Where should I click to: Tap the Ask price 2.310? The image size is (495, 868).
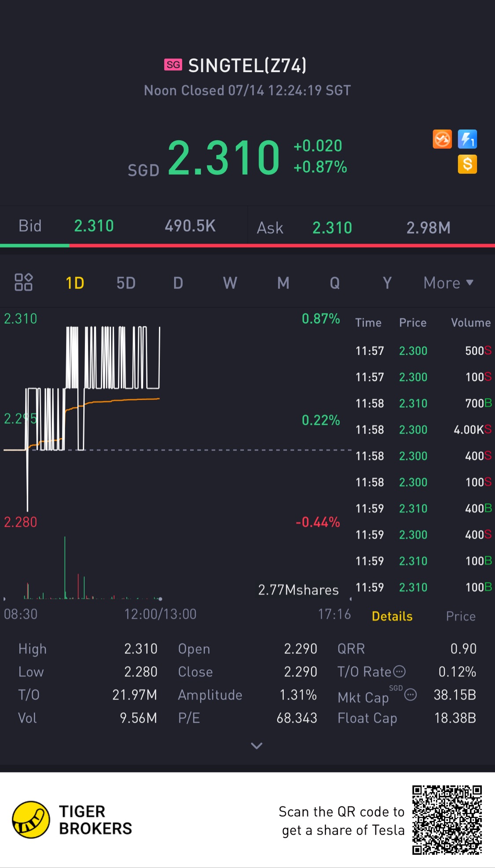(332, 228)
